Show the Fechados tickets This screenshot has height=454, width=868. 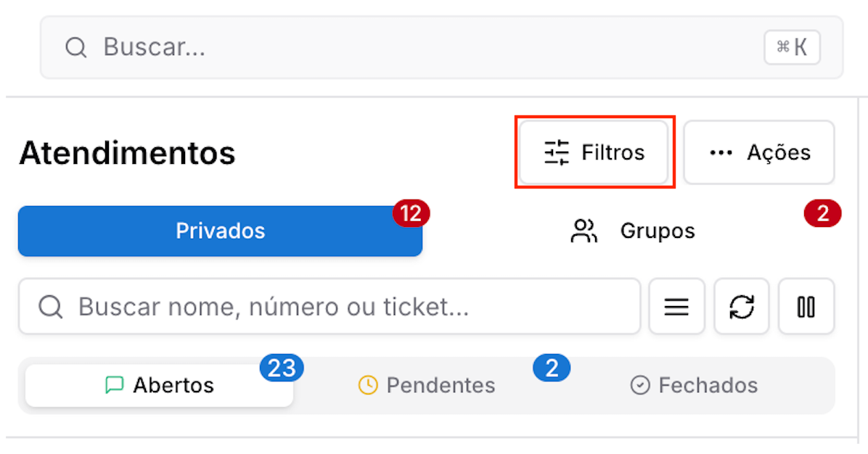[694, 385]
